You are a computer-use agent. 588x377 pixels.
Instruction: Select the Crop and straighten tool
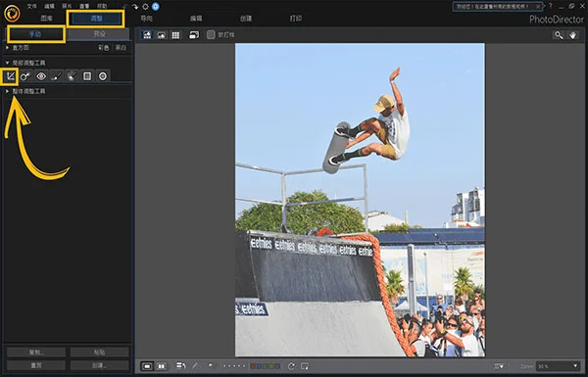click(x=10, y=76)
